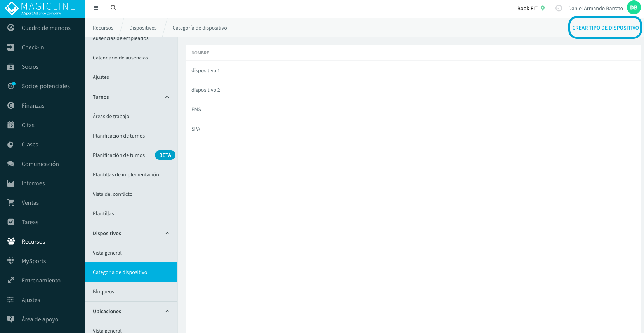Click the Socios member card icon
Screen dimensions: 644x333
(11, 66)
